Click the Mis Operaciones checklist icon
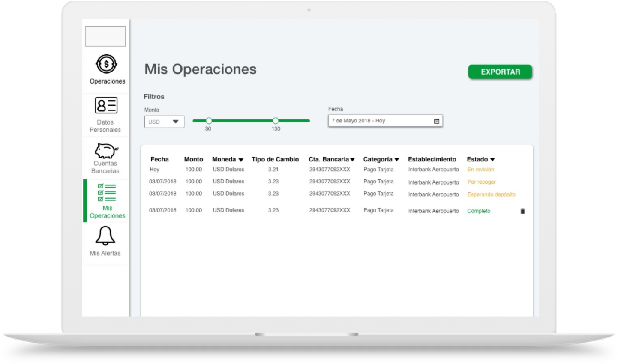The width and height of the screenshot is (618, 364). pos(107,193)
